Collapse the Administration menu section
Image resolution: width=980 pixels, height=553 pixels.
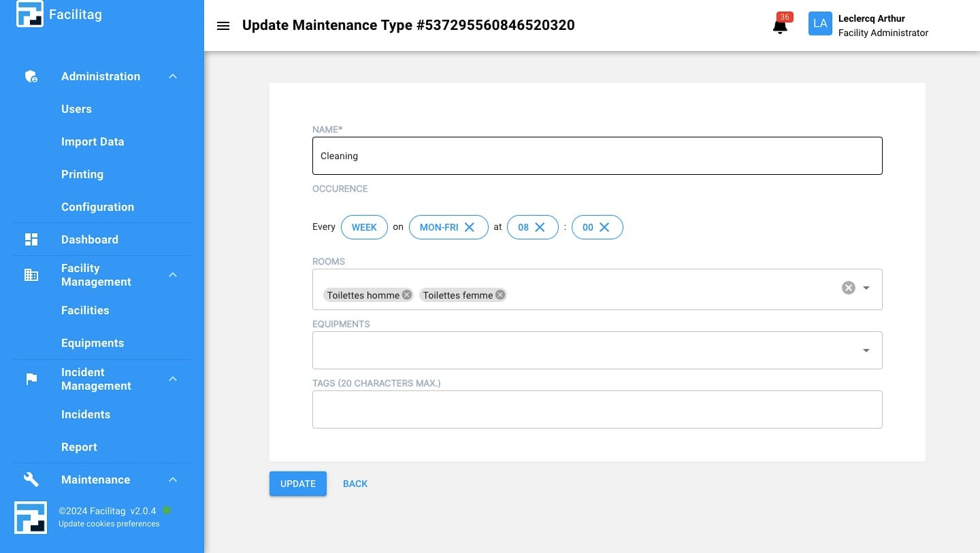point(173,76)
